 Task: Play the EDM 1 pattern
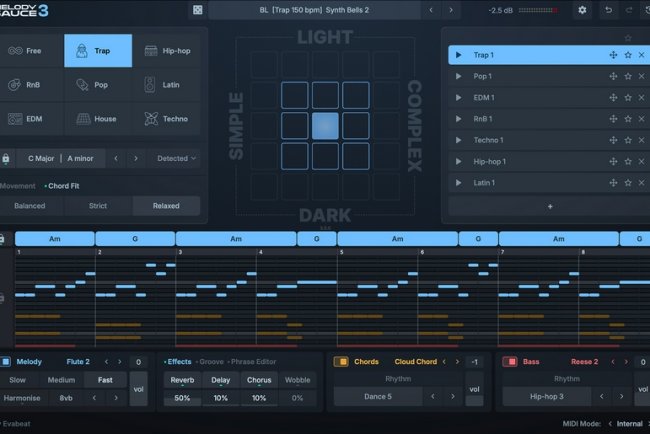(458, 97)
